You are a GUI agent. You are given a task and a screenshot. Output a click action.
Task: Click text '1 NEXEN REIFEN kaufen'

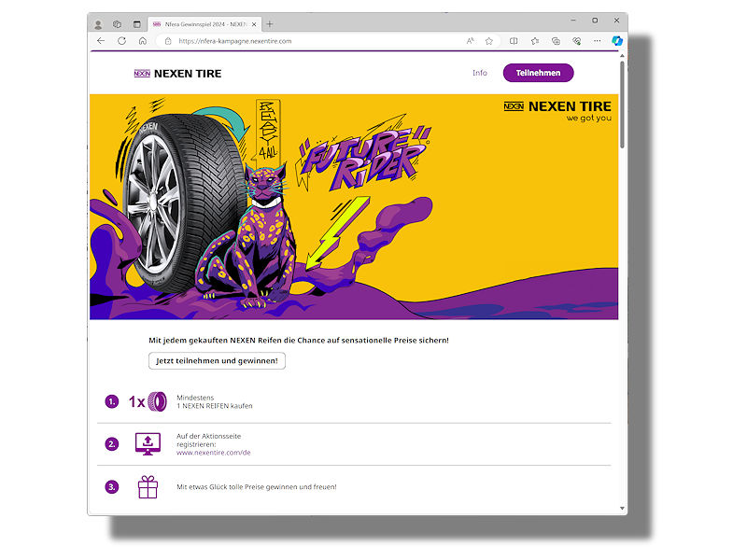[x=215, y=406]
